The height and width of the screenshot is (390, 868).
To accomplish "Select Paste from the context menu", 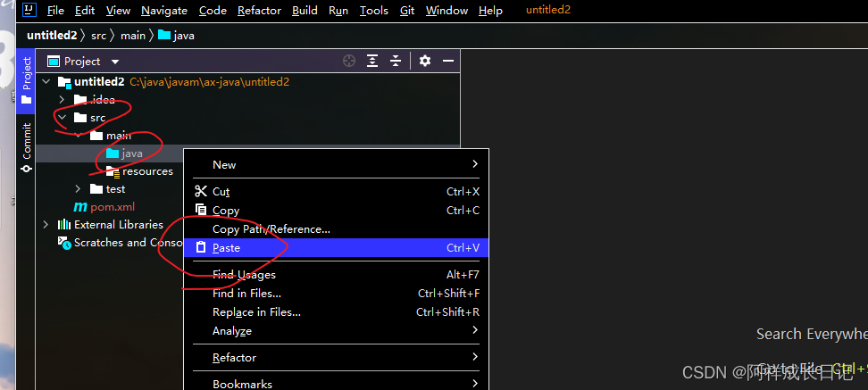I will tap(227, 247).
